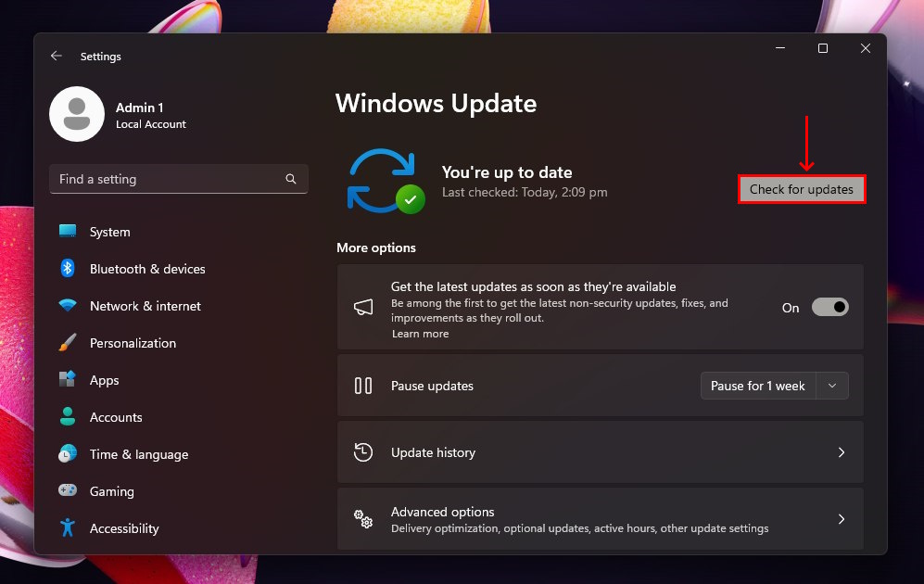Minimize the Settings window
The image size is (924, 584).
(x=780, y=48)
